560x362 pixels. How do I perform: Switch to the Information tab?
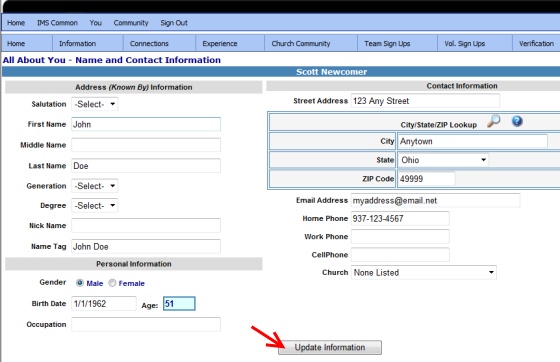pos(88,44)
